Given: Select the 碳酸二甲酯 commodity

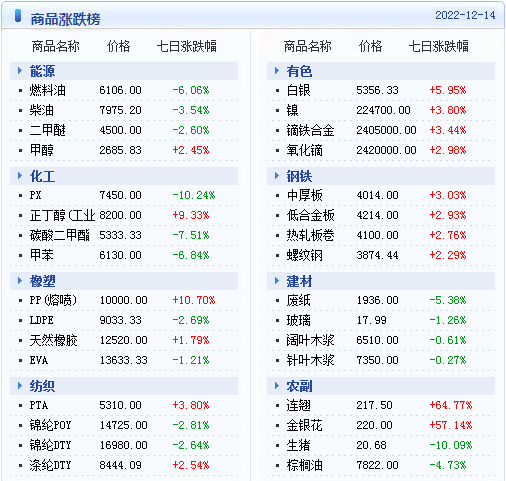Looking at the screenshot, I should (60, 235).
